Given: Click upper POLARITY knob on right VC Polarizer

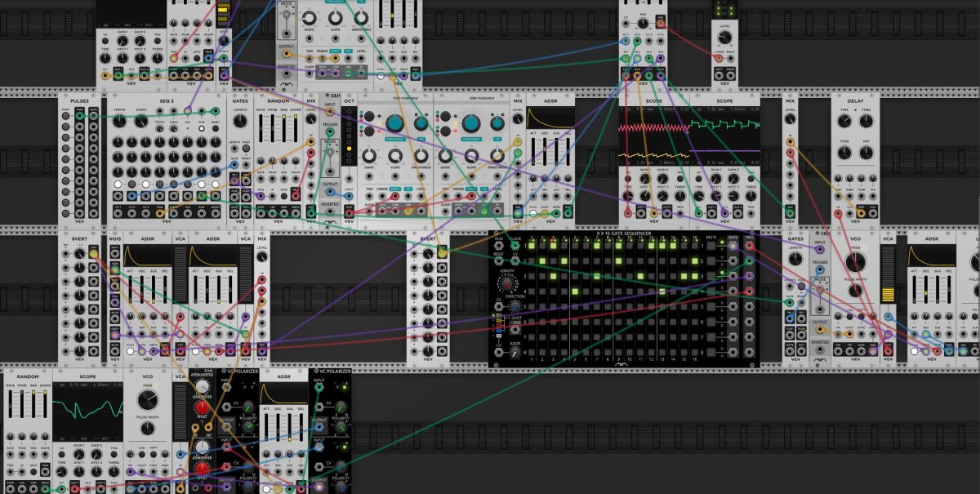Looking at the screenshot, I should pyautogui.click(x=341, y=426).
